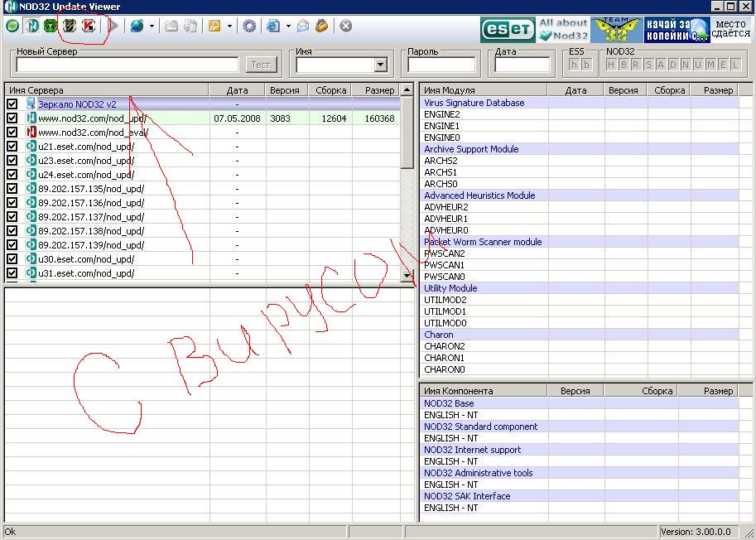Click the greyed-out documents copy toolbar icon
The height and width of the screenshot is (540, 756).
pyautogui.click(x=191, y=26)
